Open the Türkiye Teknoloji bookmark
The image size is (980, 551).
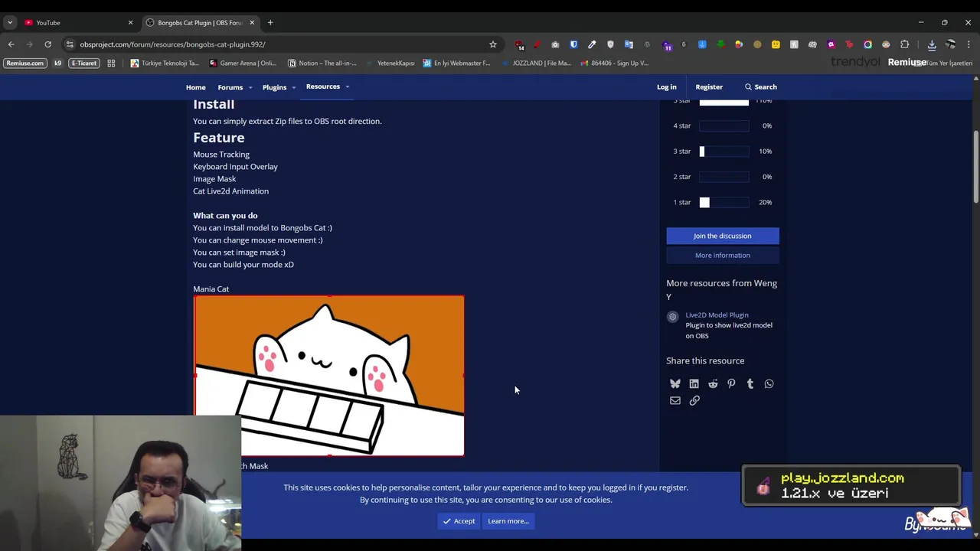click(165, 63)
